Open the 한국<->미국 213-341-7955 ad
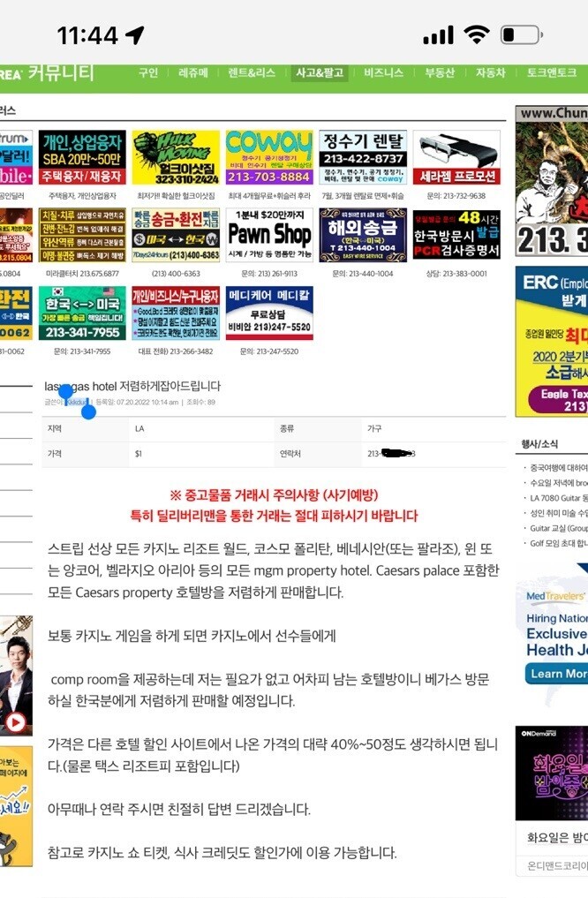 point(82,313)
